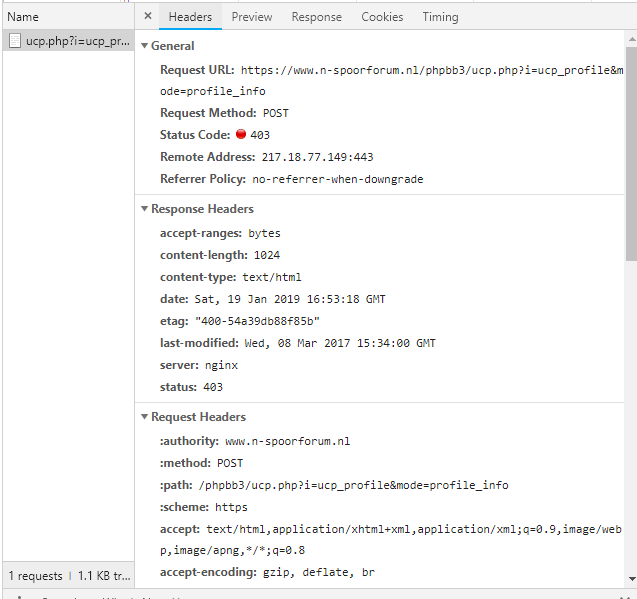
Task: Click the etag header value
Action: 257,321
